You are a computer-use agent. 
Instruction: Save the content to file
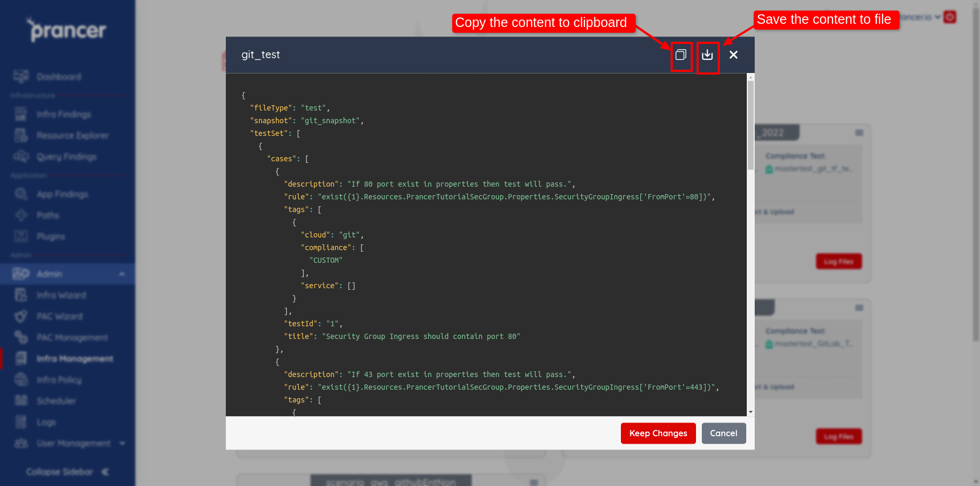(x=707, y=55)
